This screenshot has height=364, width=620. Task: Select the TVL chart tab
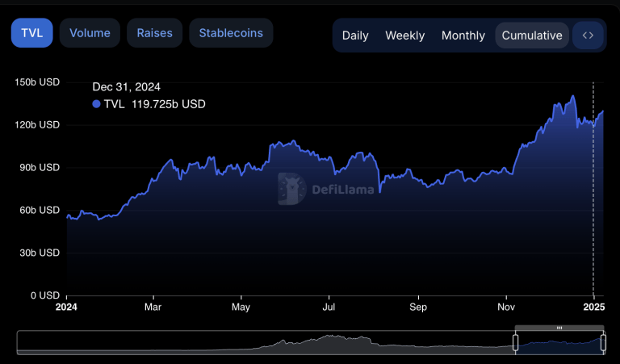pos(31,33)
